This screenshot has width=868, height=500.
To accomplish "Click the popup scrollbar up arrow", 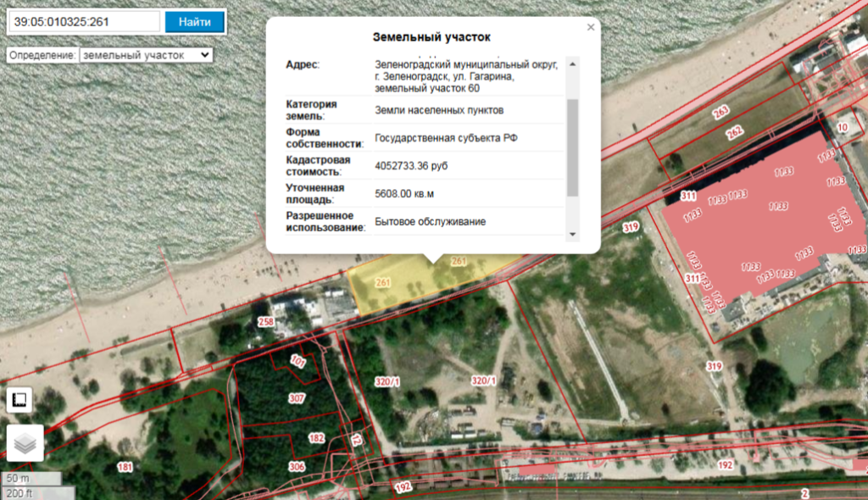I will 572,64.
